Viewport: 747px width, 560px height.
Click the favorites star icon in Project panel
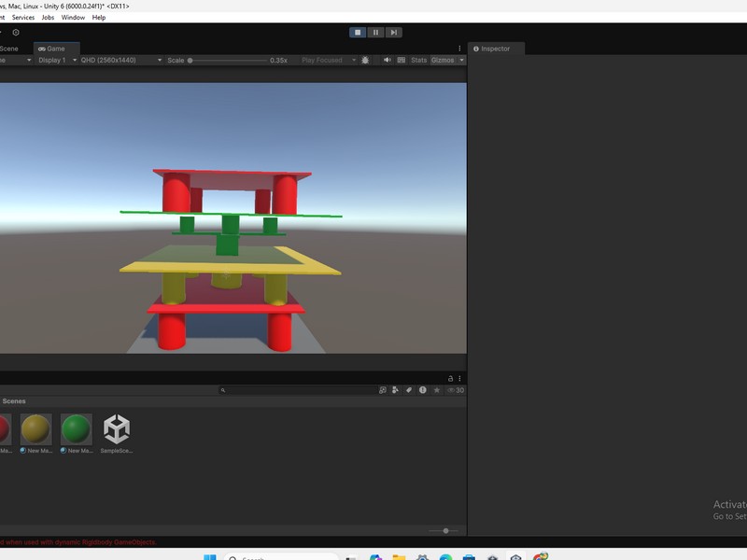[x=436, y=390]
